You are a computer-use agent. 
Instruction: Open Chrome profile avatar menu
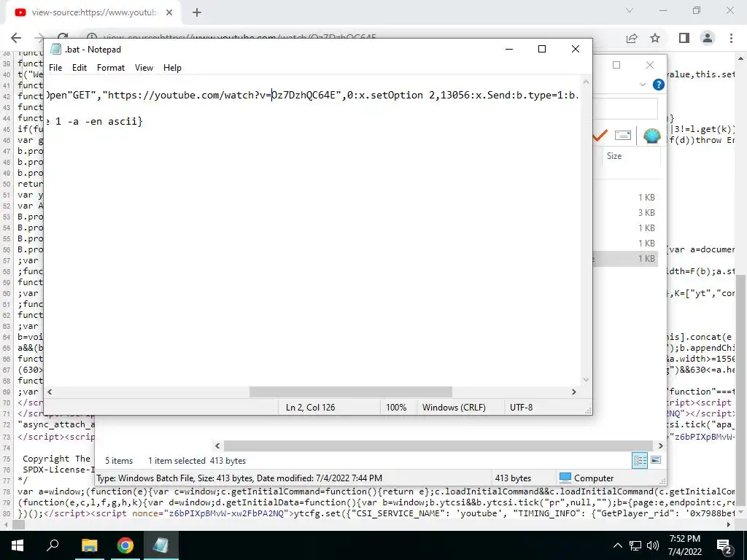[708, 38]
